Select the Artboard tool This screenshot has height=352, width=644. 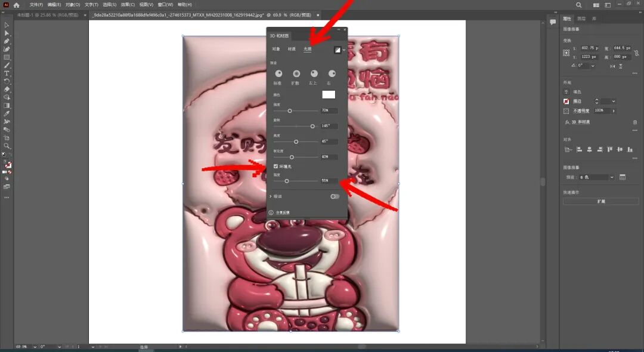point(7,138)
